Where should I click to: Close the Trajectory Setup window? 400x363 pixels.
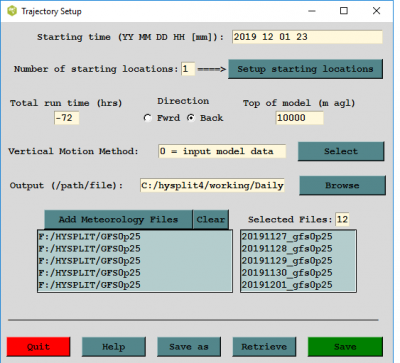click(x=376, y=11)
